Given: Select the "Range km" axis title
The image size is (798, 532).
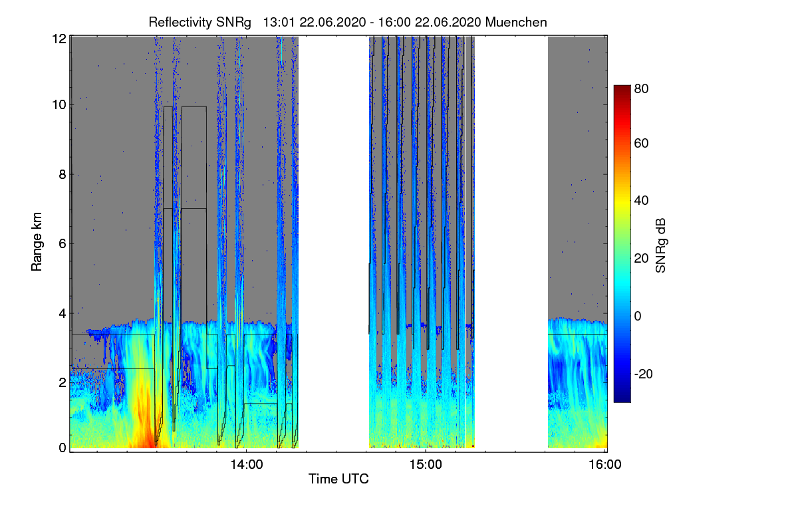Looking at the screenshot, I should click(x=36, y=243).
